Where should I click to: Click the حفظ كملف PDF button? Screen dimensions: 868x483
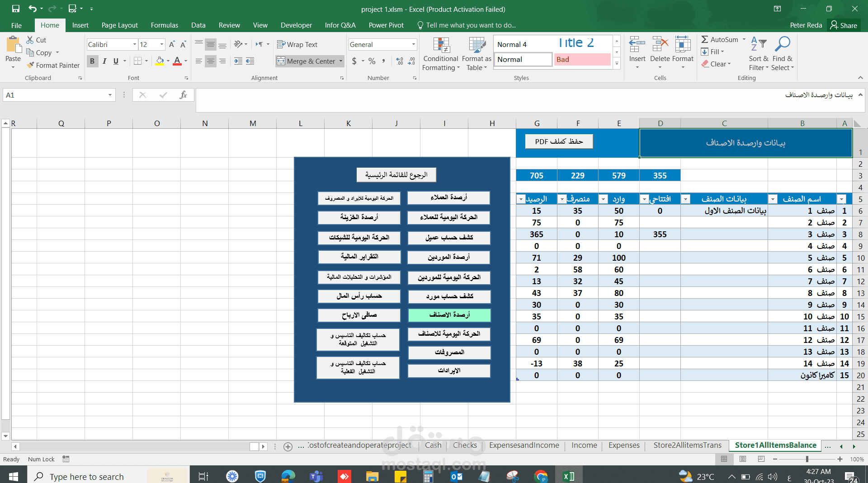pos(559,141)
